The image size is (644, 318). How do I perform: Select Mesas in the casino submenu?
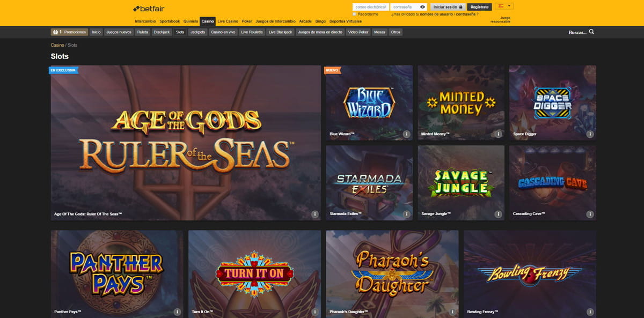(379, 32)
